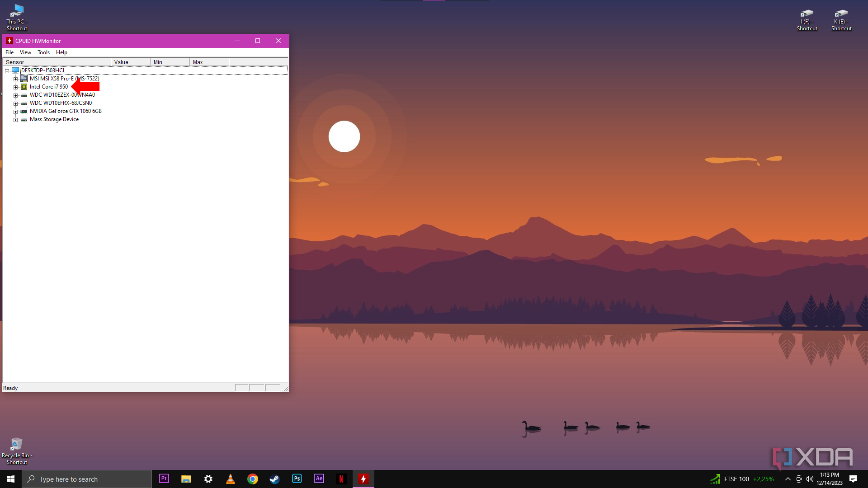Launch VLC media player from taskbar

pos(231,479)
